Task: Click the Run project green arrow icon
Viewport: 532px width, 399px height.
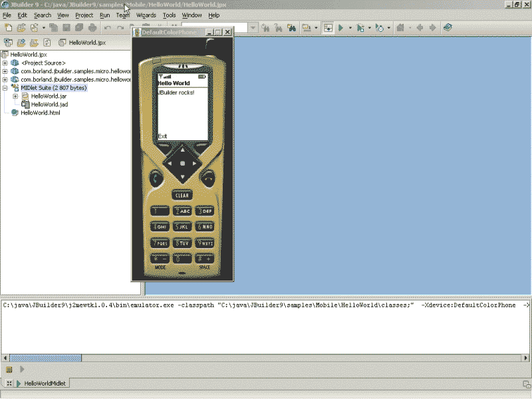Action: pos(340,28)
